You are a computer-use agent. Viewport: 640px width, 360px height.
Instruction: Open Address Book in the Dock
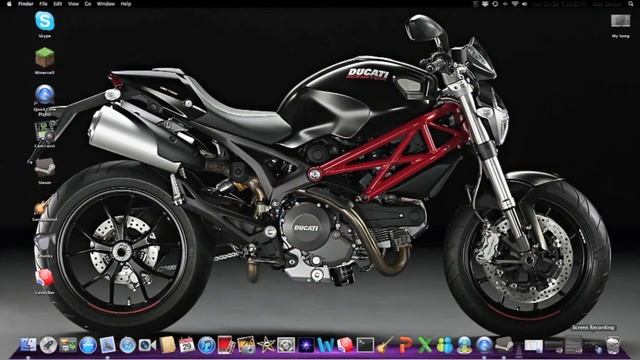[x=167, y=345]
